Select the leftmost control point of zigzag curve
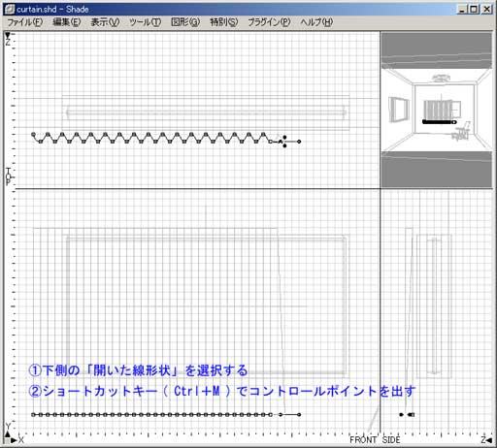This screenshot has width=497, height=448. (x=33, y=134)
